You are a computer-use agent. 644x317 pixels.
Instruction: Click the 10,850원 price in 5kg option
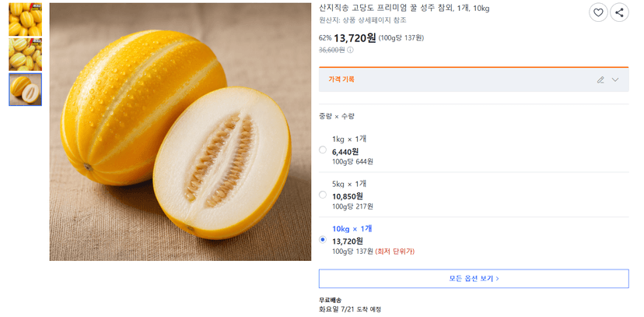pos(348,196)
